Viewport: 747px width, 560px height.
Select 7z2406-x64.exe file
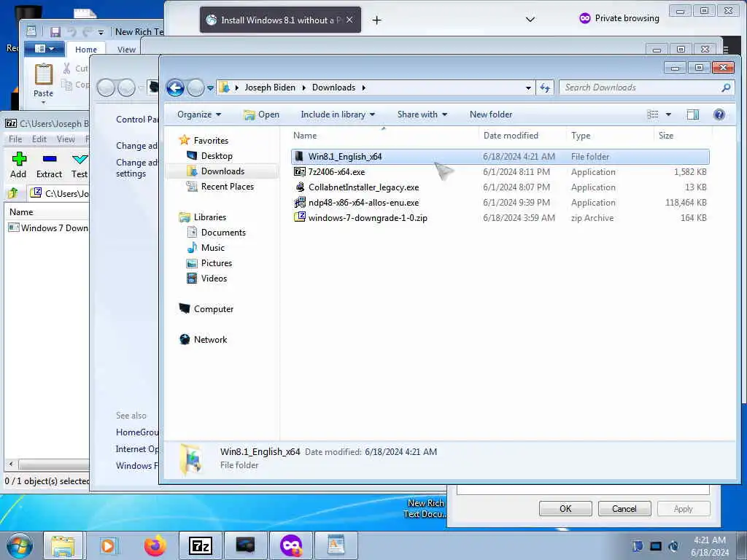click(500, 172)
